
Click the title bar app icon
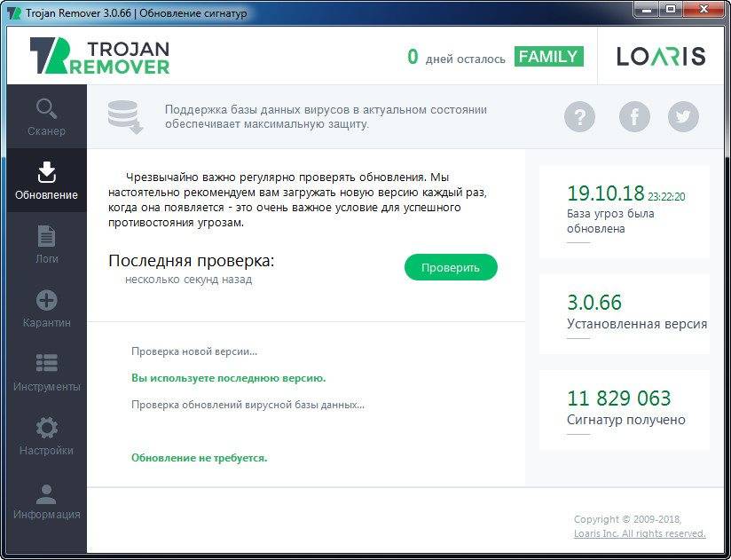[x=14, y=12]
